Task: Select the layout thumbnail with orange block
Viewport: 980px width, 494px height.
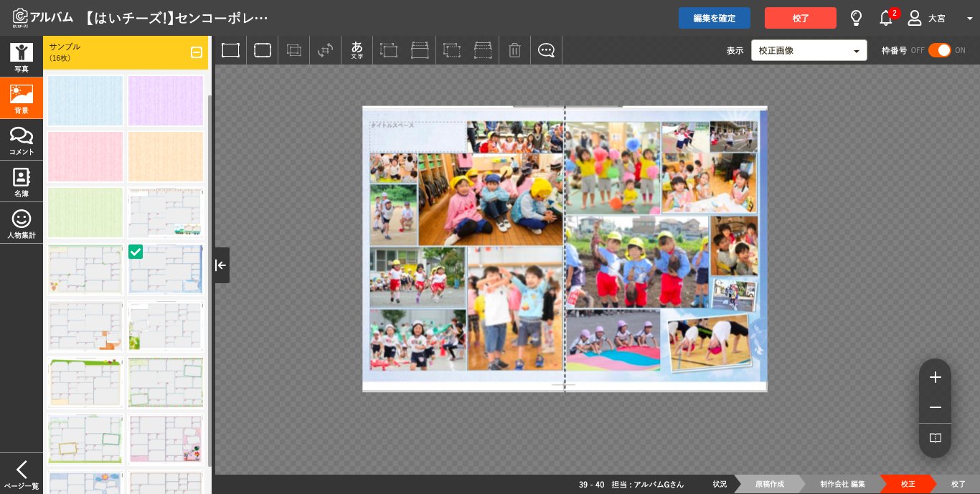Action: click(85, 326)
